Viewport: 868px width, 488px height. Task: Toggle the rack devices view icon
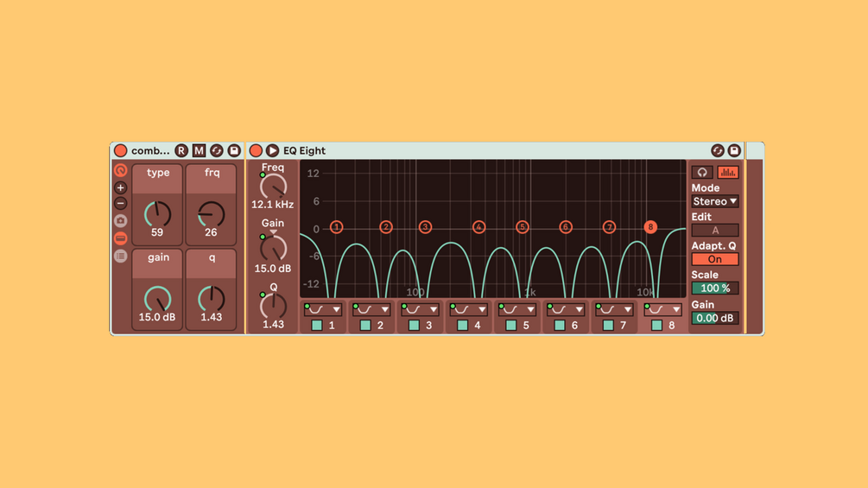tap(120, 238)
